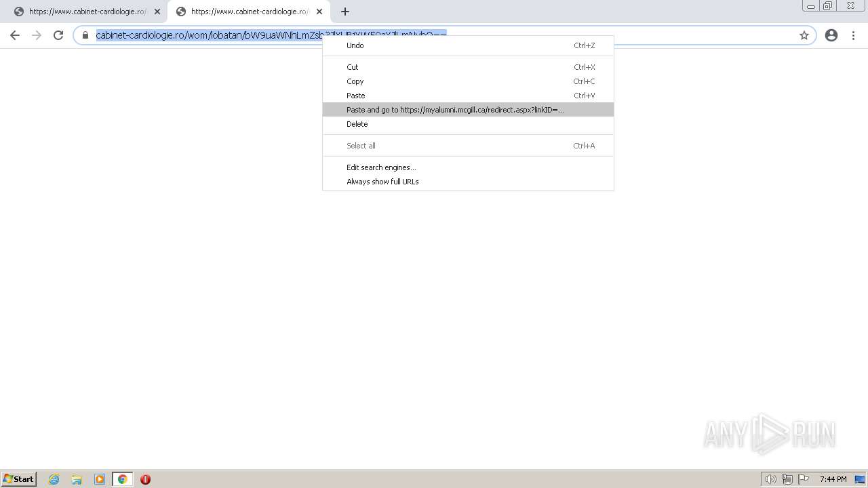Open the volume speaker tray icon
Image resolution: width=868 pixels, height=488 pixels.
pyautogui.click(x=770, y=479)
